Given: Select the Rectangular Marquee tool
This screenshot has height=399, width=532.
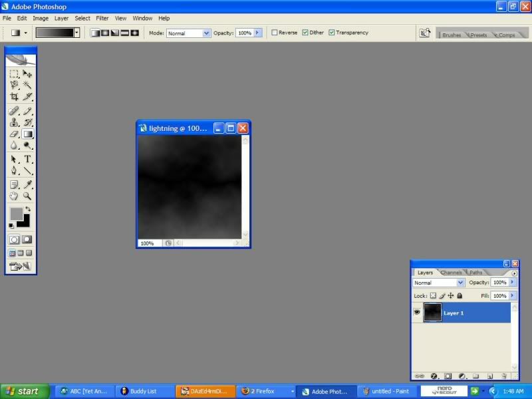Looking at the screenshot, I should click(14, 74).
